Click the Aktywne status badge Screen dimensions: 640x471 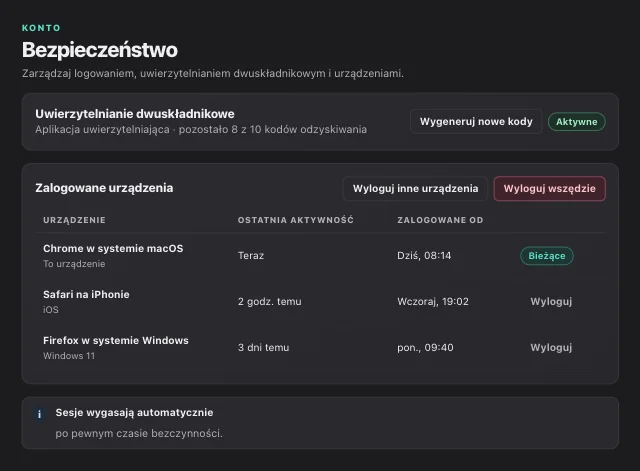tap(576, 122)
